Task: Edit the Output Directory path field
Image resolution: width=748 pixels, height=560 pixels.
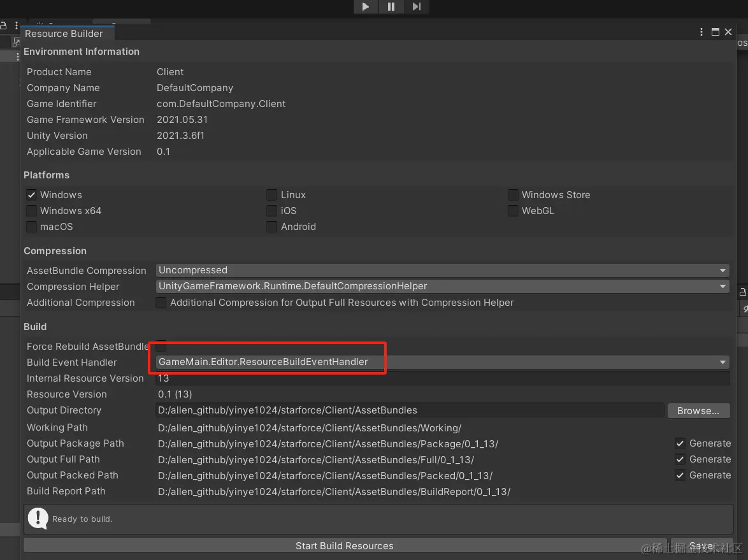Action: coord(410,410)
